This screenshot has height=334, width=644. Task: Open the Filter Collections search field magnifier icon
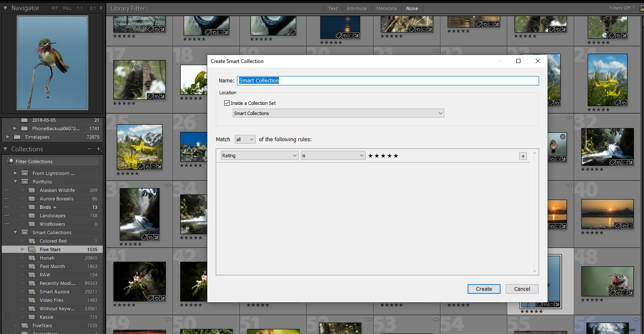click(x=11, y=161)
